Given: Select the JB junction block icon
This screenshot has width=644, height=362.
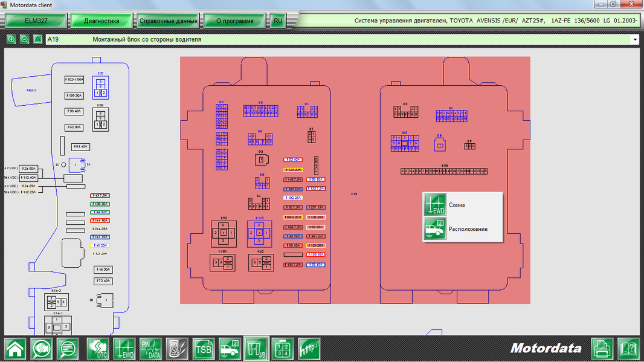Looking at the screenshot, I should pos(256,349).
